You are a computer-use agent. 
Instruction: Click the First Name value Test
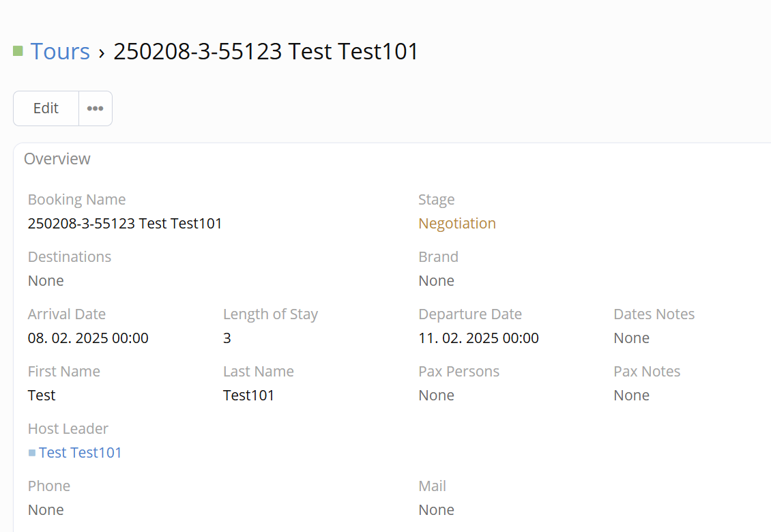pos(42,396)
